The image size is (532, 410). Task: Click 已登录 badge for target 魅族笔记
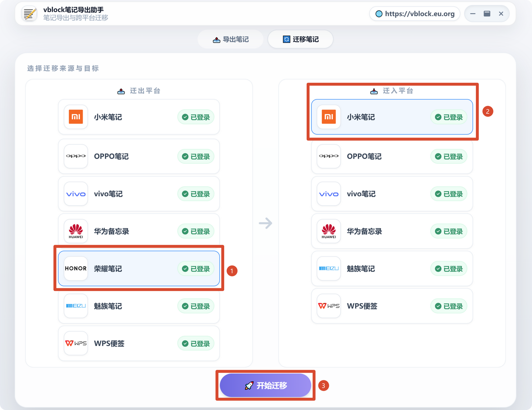tap(449, 269)
